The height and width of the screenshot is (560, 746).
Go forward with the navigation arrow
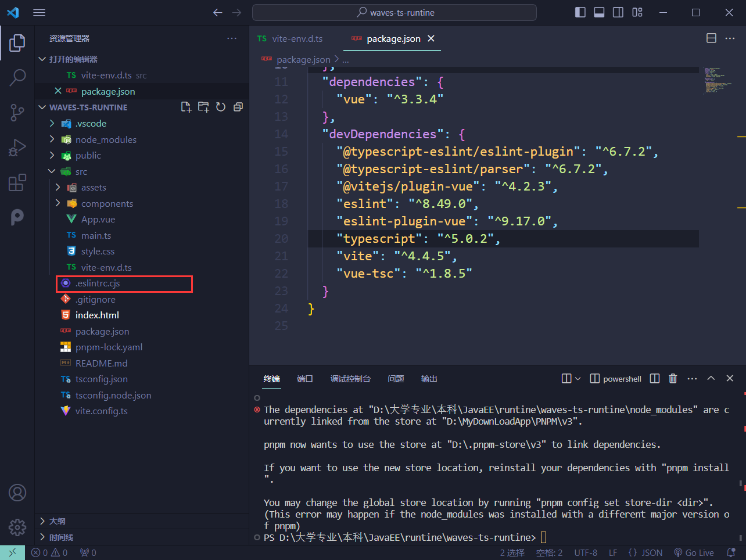click(236, 12)
